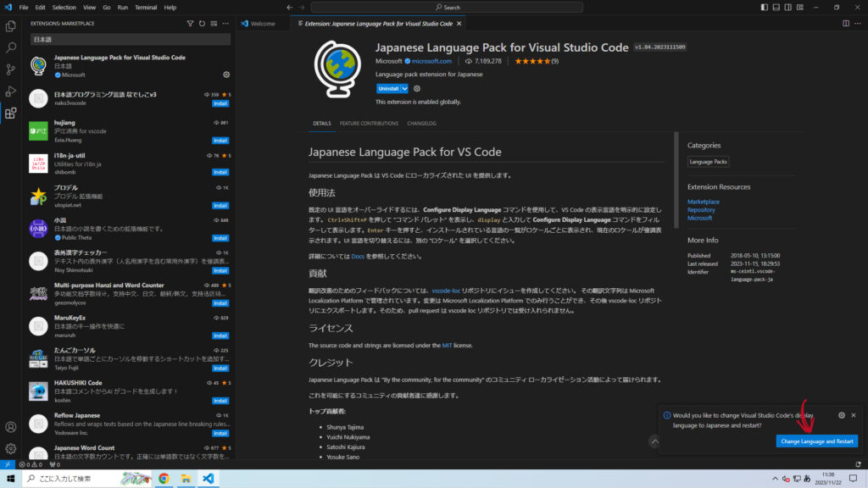The width and height of the screenshot is (868, 488).
Task: Collapse notification with chevron up button
Action: 655,441
